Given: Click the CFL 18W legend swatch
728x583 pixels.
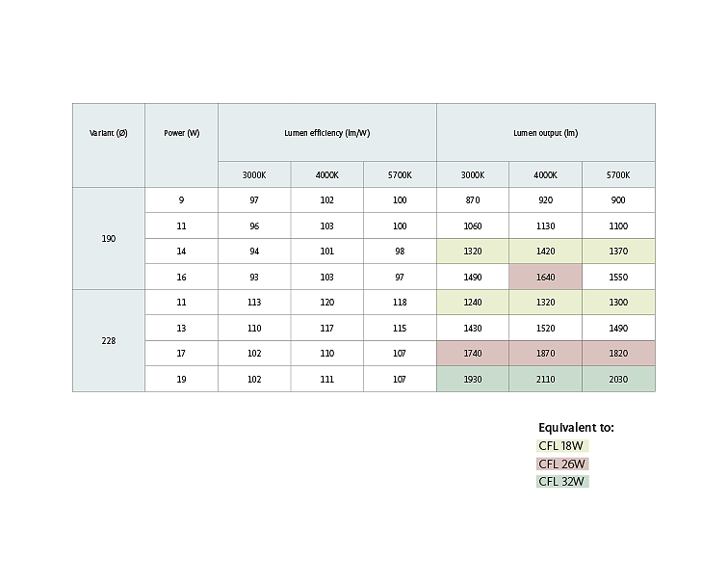Looking at the screenshot, I should [x=562, y=446].
